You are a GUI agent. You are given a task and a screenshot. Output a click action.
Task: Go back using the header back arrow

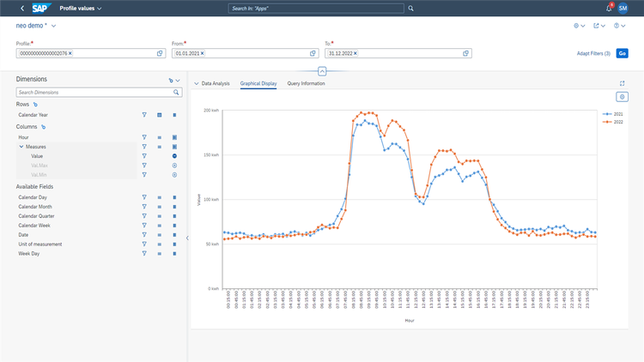click(22, 9)
